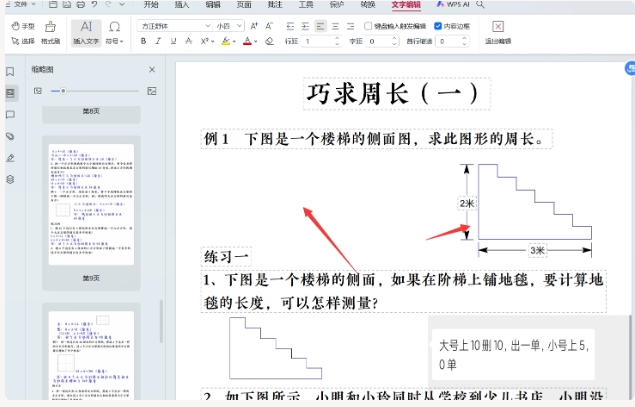Viewport: 635px width, 407px height.
Task: Click the search magnifier icon
Action: tap(480, 4)
